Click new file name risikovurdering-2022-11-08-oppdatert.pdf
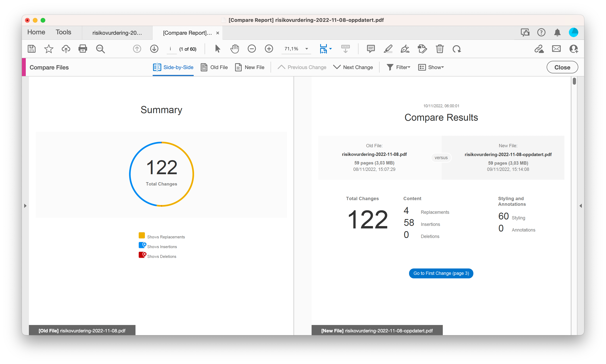This screenshot has height=364, width=606. [508, 154]
